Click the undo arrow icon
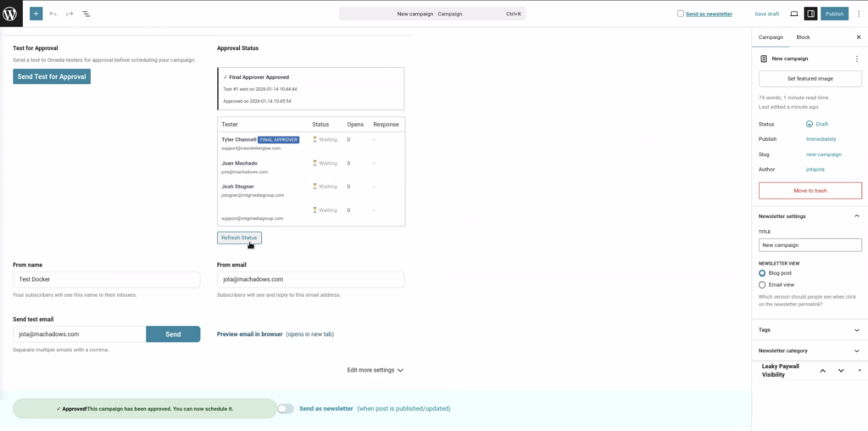This screenshot has height=431, width=868. [x=53, y=14]
